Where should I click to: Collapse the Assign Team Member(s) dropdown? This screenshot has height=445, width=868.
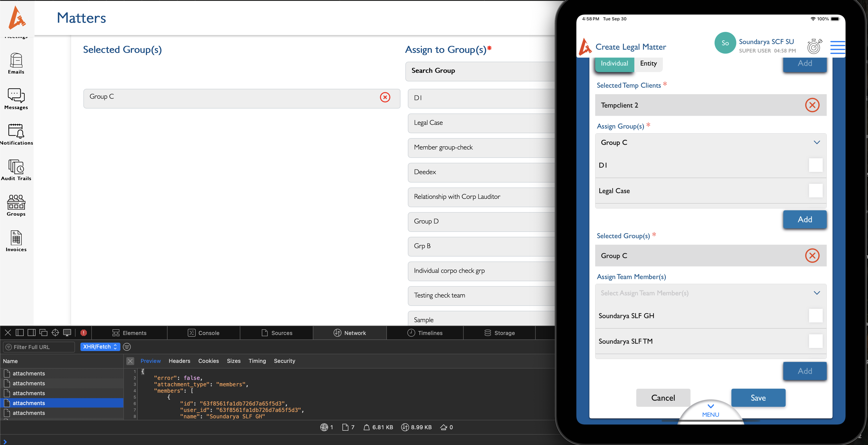(816, 293)
